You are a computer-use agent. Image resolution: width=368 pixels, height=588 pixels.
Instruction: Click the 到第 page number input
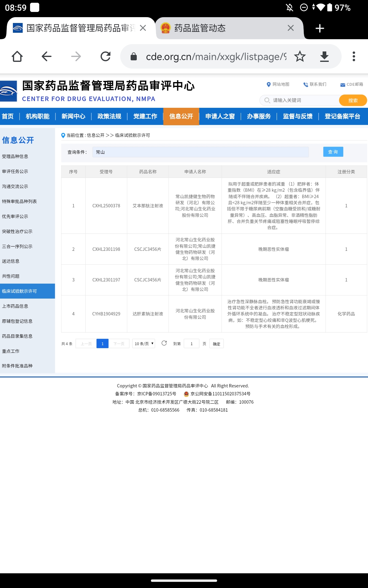[x=192, y=344]
